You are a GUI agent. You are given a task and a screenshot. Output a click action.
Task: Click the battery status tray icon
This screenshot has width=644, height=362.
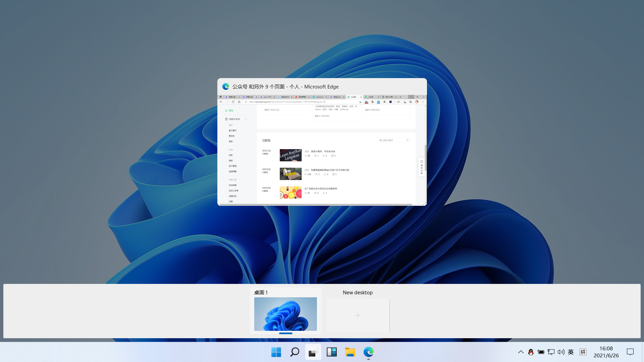coord(541,352)
